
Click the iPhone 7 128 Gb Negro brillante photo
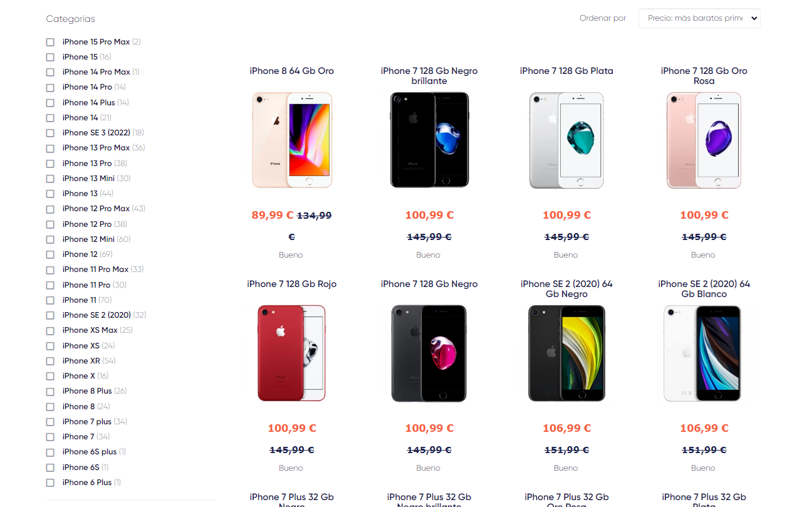pos(429,140)
